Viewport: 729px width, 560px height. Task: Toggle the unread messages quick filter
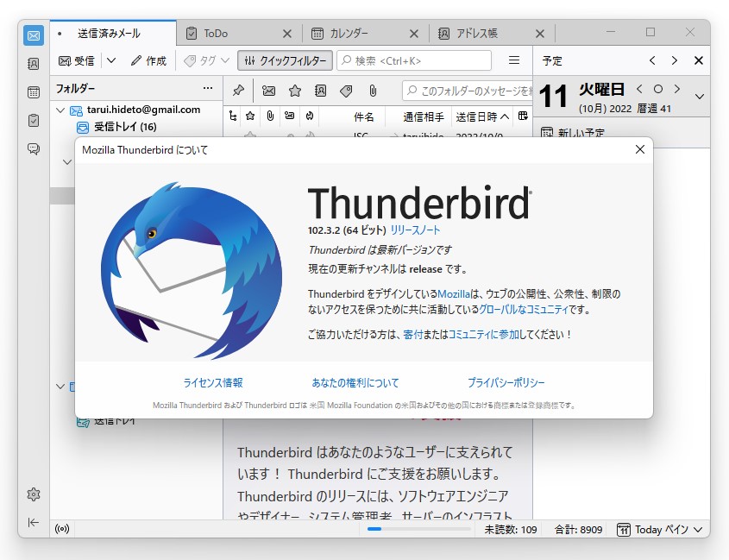point(268,90)
